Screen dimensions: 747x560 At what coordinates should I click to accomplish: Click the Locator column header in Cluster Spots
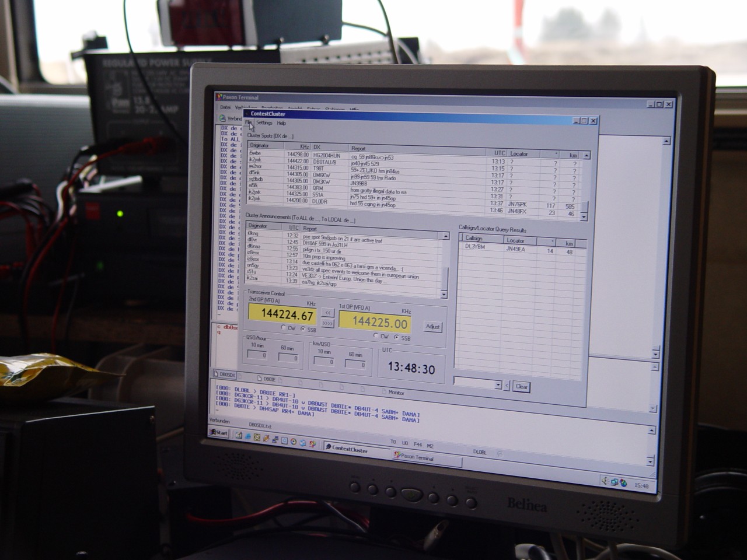522,154
